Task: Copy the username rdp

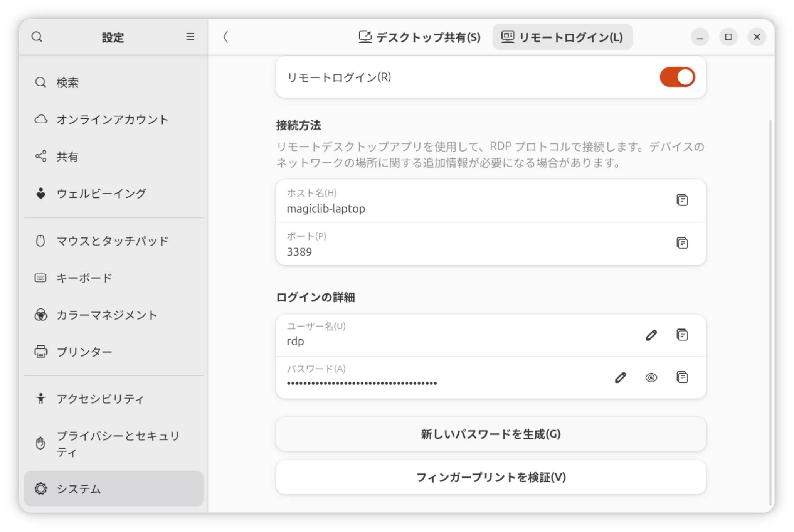Action: point(682,335)
